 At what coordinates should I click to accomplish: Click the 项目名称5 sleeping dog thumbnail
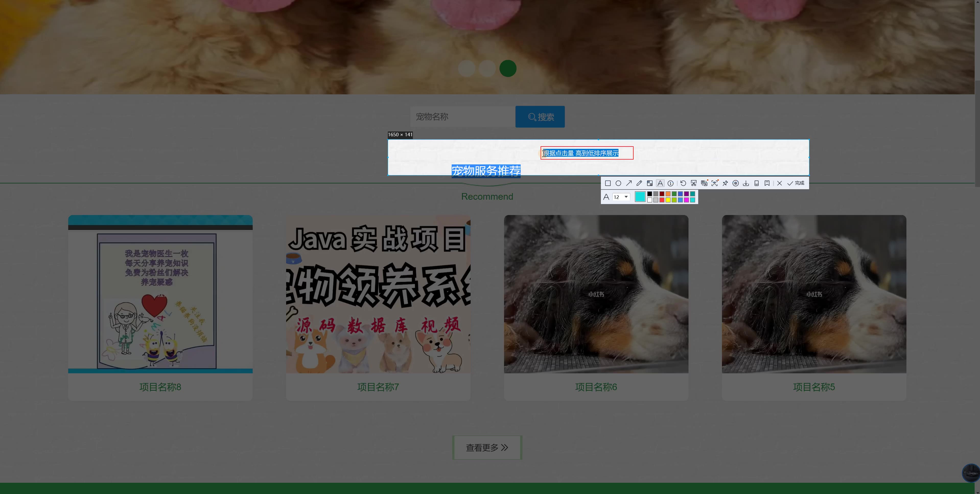pyautogui.click(x=814, y=294)
